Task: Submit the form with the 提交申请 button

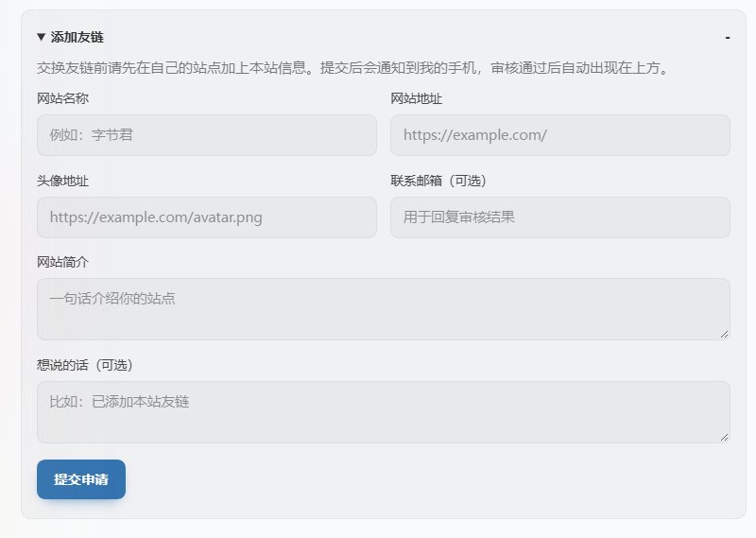Action: click(81, 479)
